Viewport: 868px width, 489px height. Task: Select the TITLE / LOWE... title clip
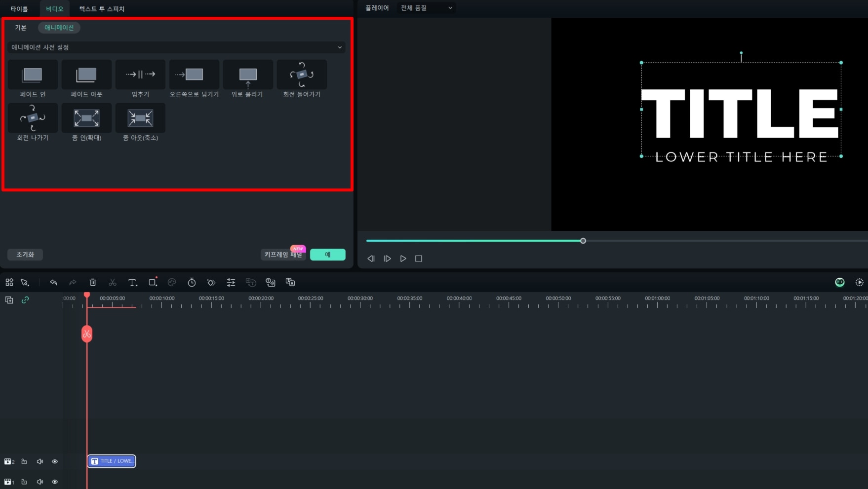[112, 461]
